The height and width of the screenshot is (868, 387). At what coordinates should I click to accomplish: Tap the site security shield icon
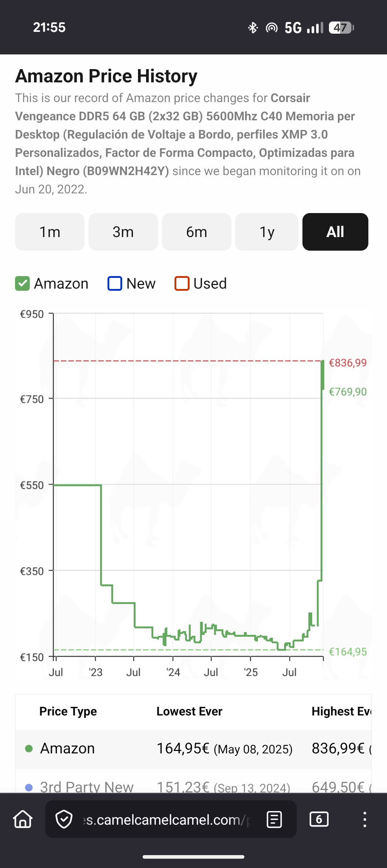[64, 819]
